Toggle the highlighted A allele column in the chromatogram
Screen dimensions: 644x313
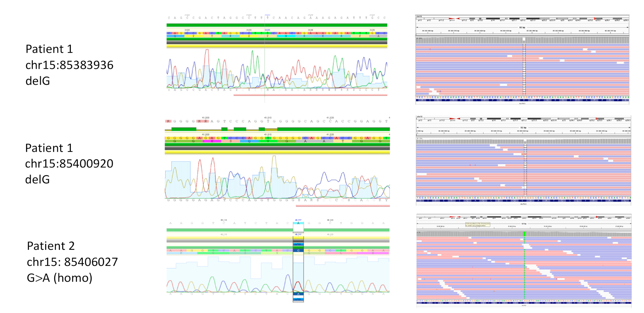tap(298, 223)
